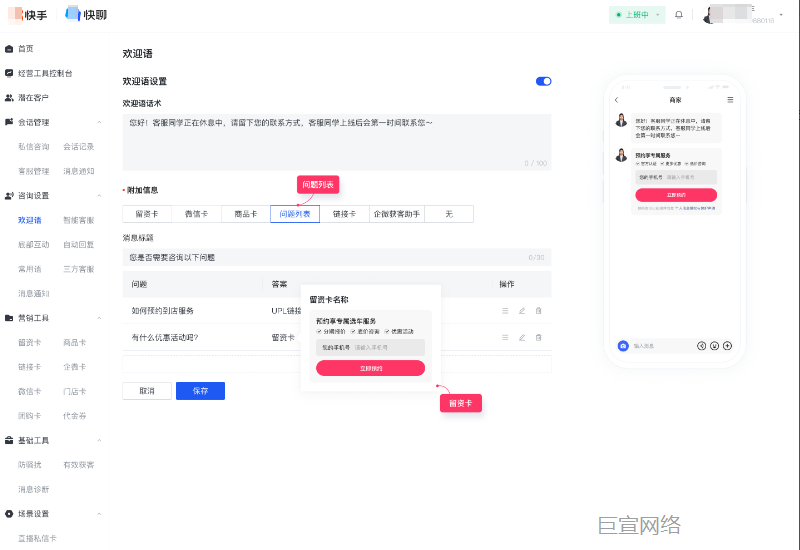800x550 pixels.
Task: Open 消息诊断 in sidebar
Action: [34, 489]
